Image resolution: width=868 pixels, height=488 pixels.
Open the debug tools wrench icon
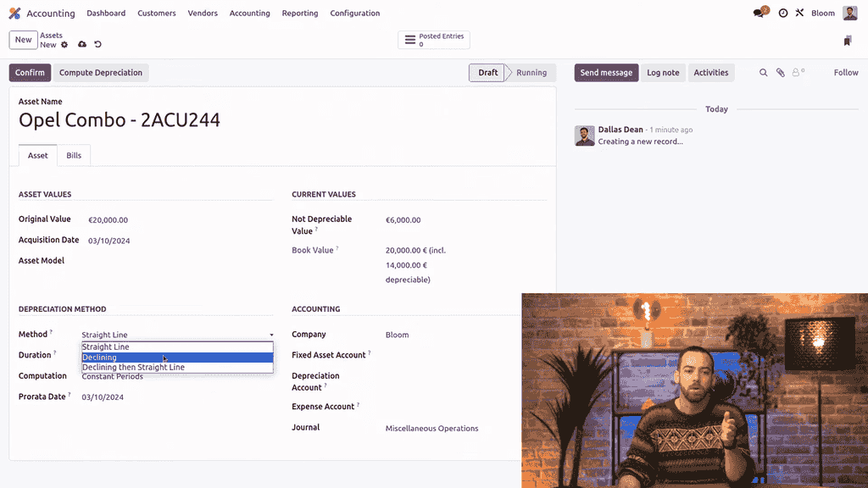pyautogui.click(x=798, y=14)
